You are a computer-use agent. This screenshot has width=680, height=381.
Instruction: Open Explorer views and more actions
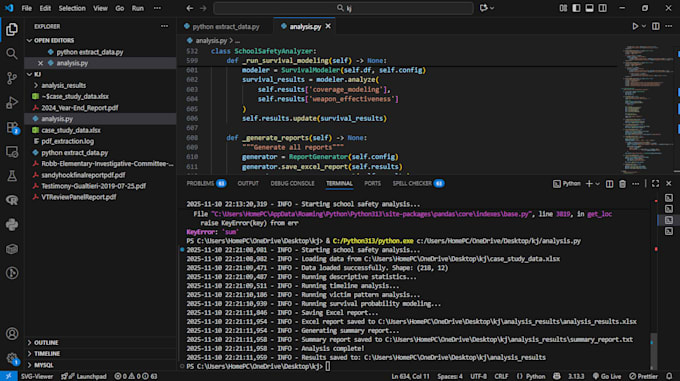point(164,26)
